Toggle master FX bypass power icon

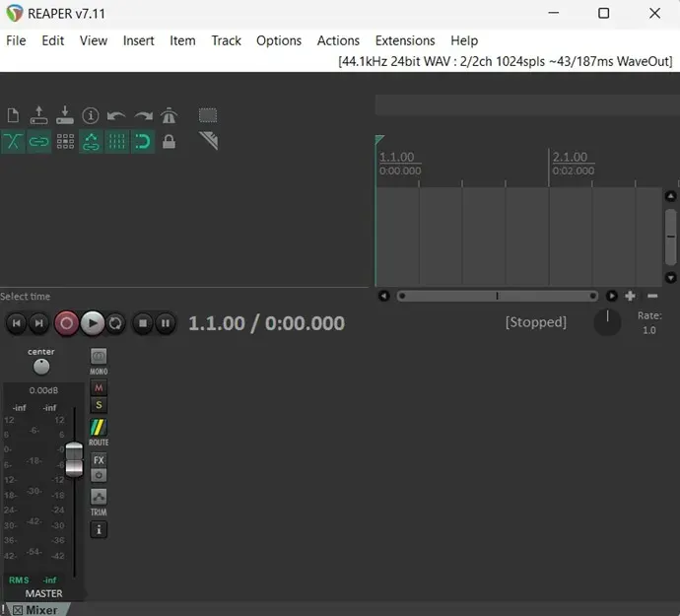click(99, 475)
